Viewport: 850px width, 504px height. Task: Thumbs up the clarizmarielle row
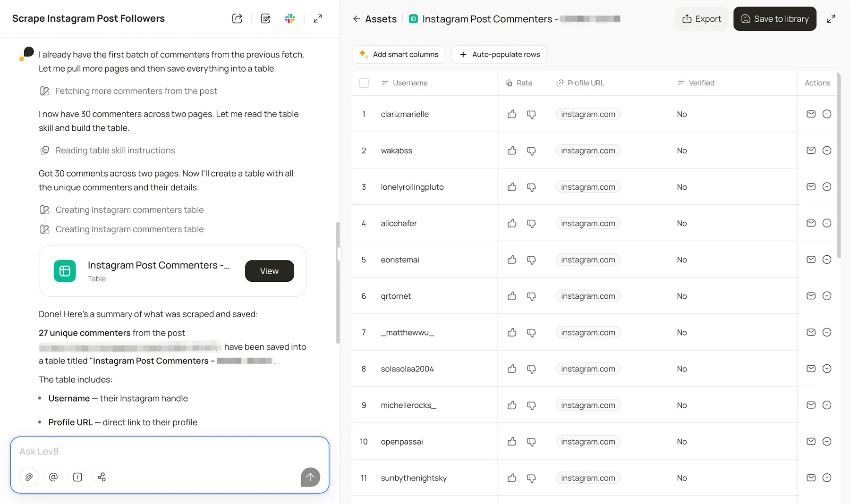[x=512, y=114]
